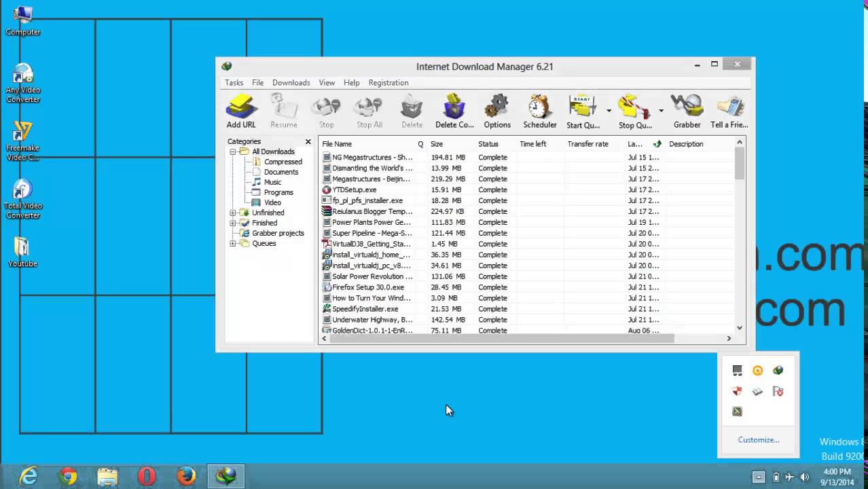
Task: Click the Stop All toolbar icon
Action: (369, 111)
